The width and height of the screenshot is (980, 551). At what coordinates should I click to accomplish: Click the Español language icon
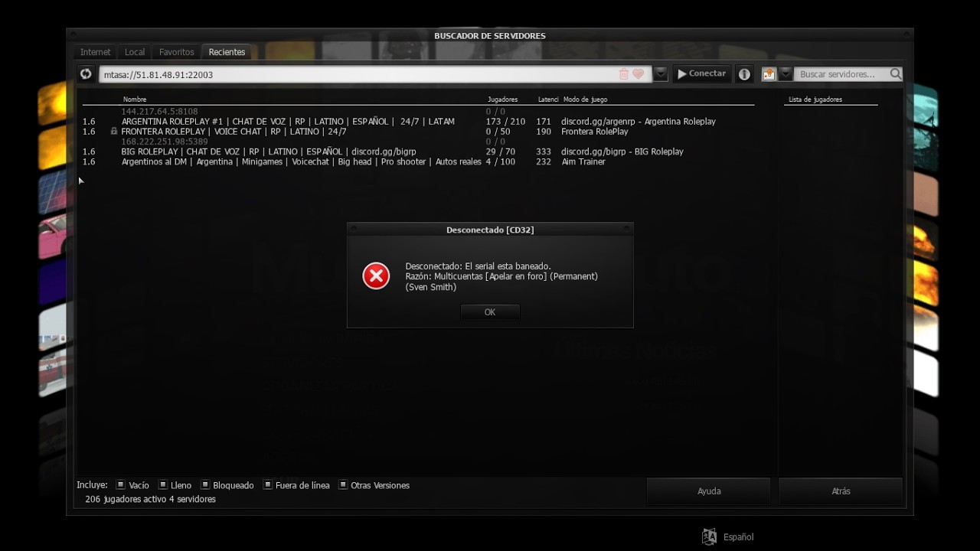(x=710, y=536)
